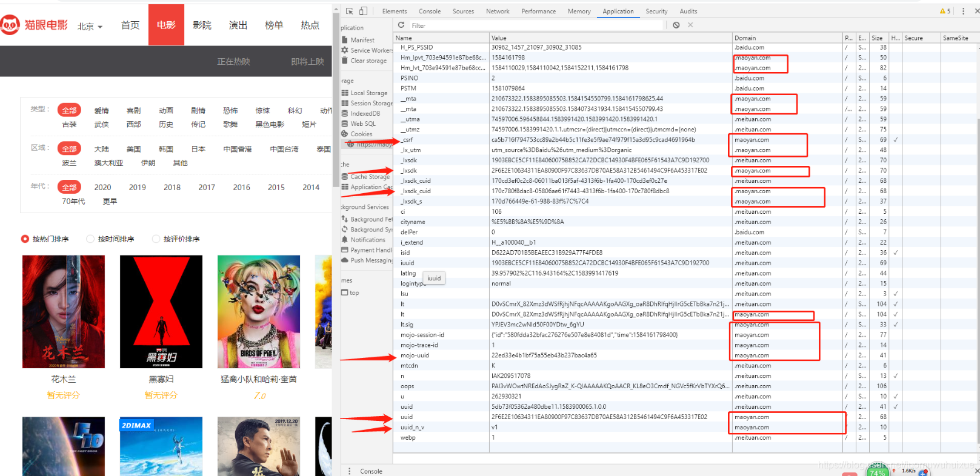Open Payment Handler sidebar item
The width and height of the screenshot is (980, 476).
click(x=367, y=250)
